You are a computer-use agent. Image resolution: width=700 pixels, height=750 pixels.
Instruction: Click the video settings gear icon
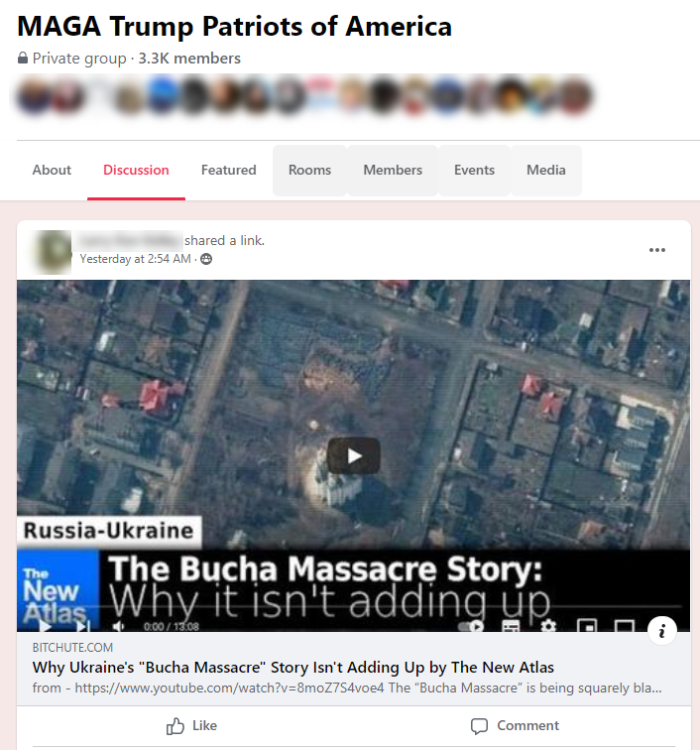tap(548, 626)
